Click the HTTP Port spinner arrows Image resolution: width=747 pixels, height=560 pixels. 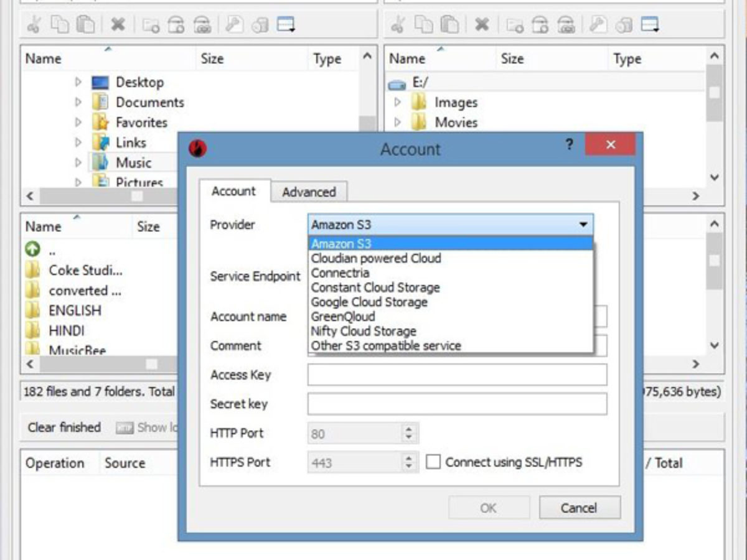coord(409,433)
